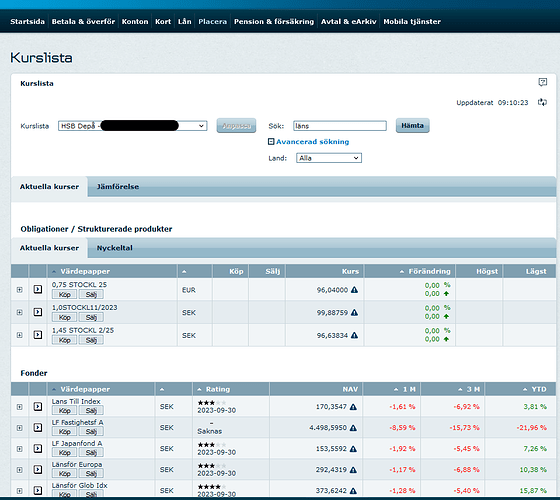
Task: Open the help comment icon in Kurslista panel
Action: tap(542, 82)
